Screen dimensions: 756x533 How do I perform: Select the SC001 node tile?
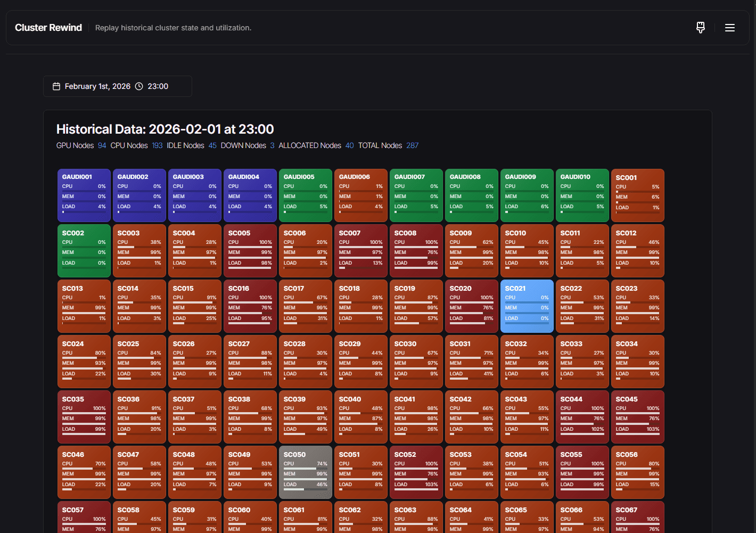coord(638,195)
